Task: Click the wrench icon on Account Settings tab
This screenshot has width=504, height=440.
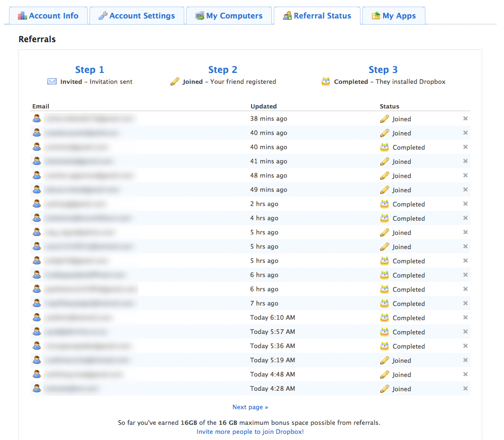Action: tap(103, 16)
